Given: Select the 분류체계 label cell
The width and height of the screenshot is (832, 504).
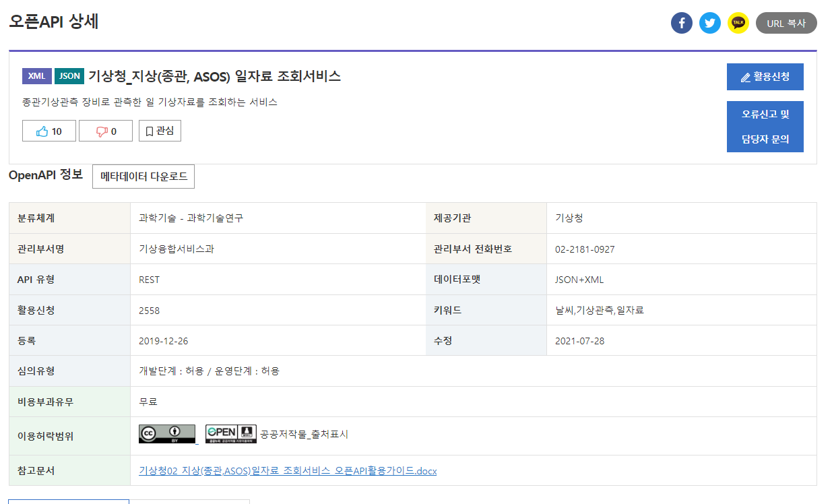Looking at the screenshot, I should [69, 218].
